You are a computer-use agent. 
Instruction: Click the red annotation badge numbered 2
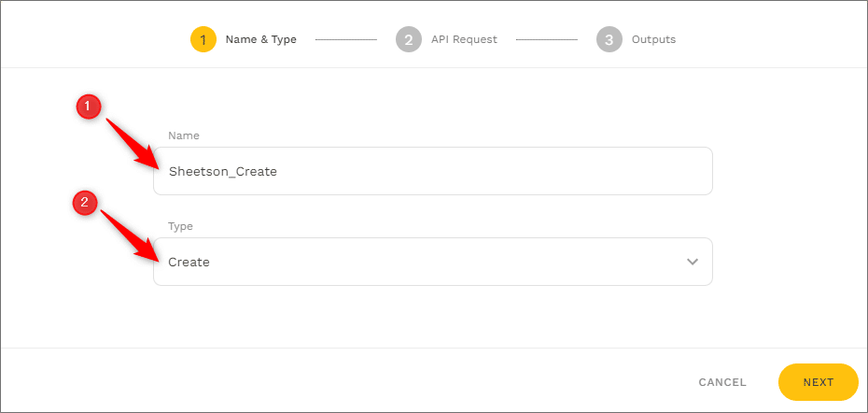pyautogui.click(x=86, y=202)
